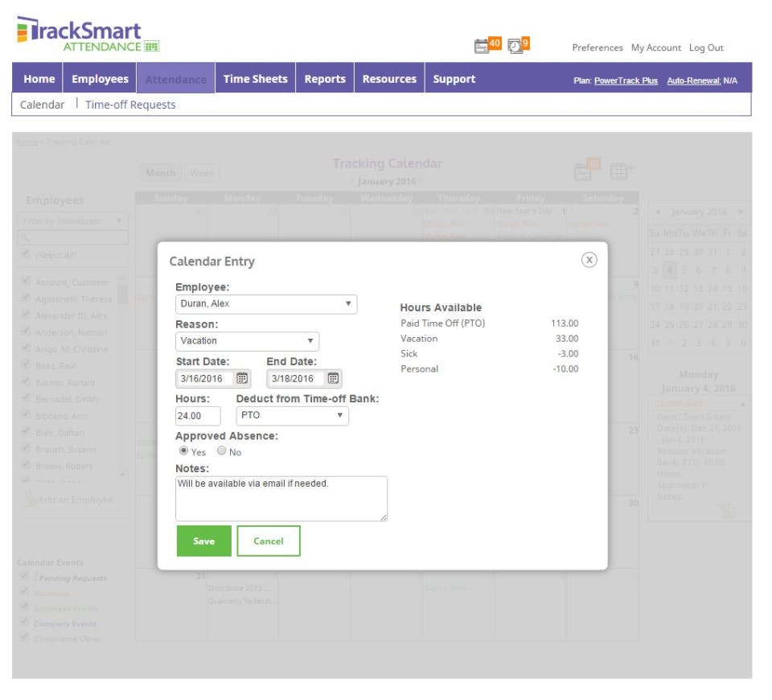Select Yes for Approved Absence

click(184, 451)
